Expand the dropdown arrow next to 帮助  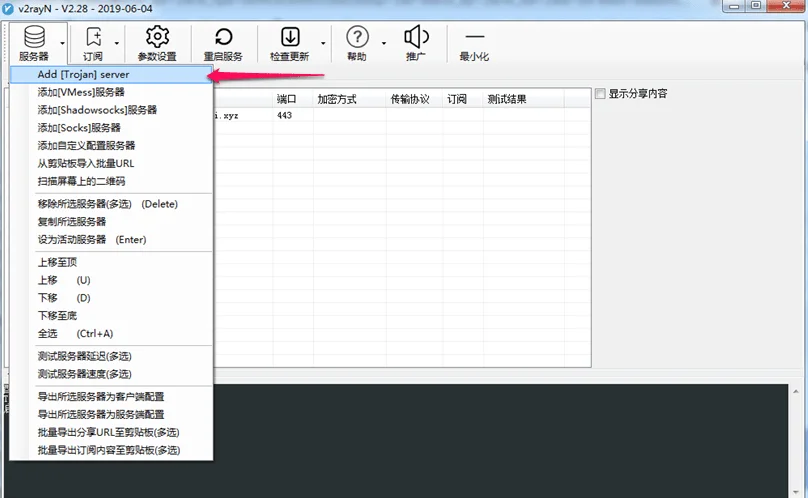[x=384, y=43]
